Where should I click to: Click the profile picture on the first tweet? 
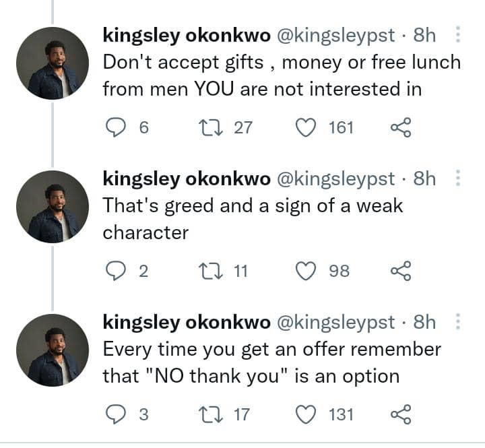[x=52, y=63]
